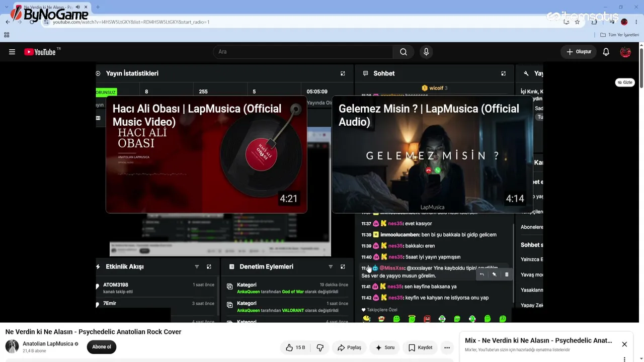
Task: Play the Hacı Ali Obası suggested video
Action: point(206,154)
